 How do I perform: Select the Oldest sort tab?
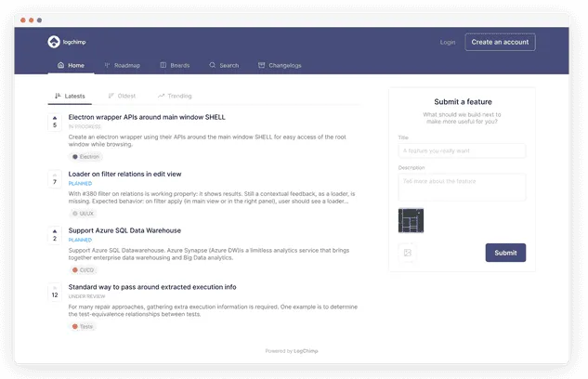[122, 96]
